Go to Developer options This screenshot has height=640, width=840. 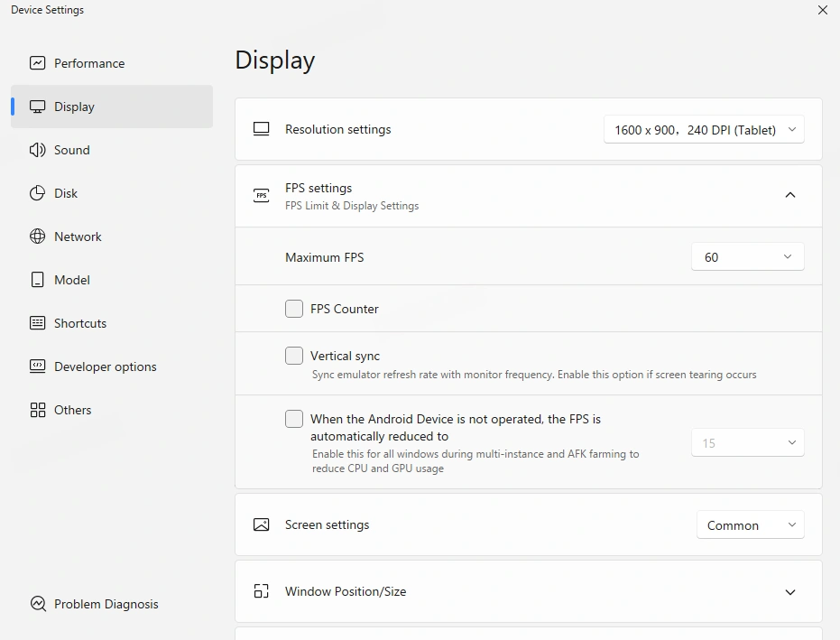click(x=112, y=366)
